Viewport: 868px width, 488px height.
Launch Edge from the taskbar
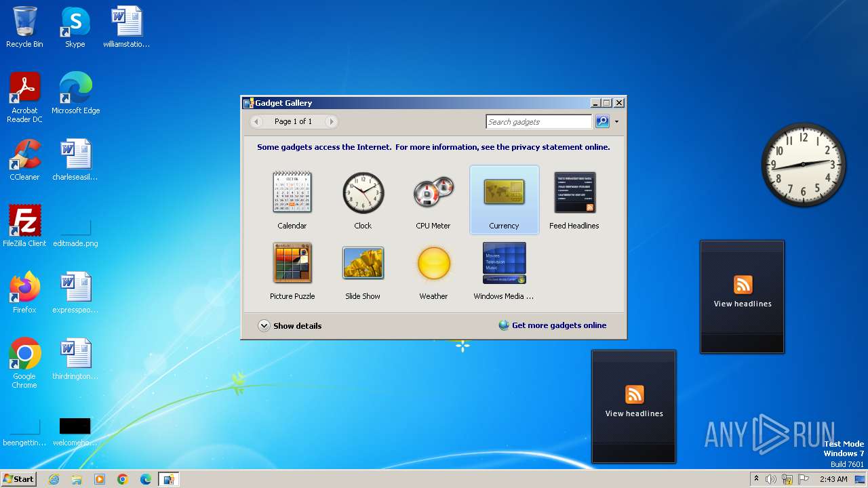[146, 479]
